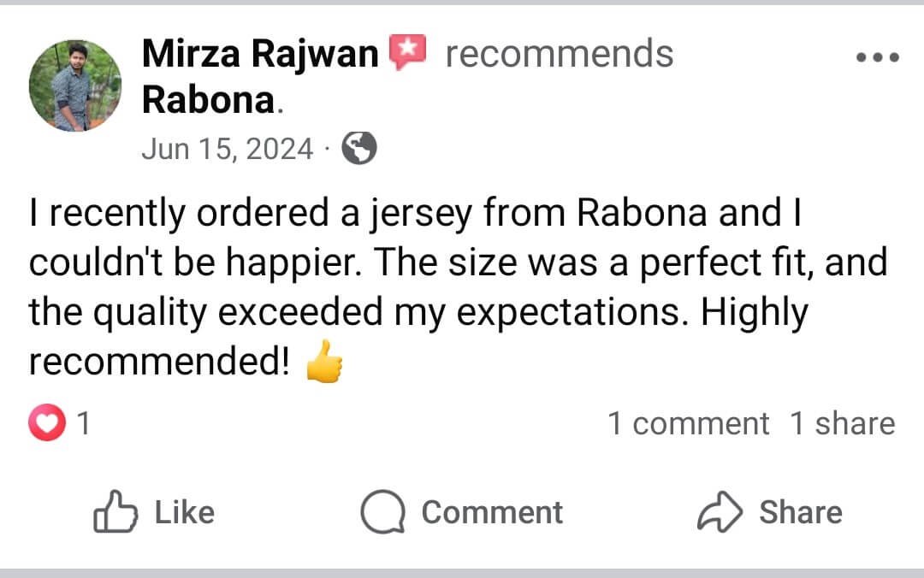The height and width of the screenshot is (578, 924).
Task: Open the 1 share link
Action: [x=843, y=423]
